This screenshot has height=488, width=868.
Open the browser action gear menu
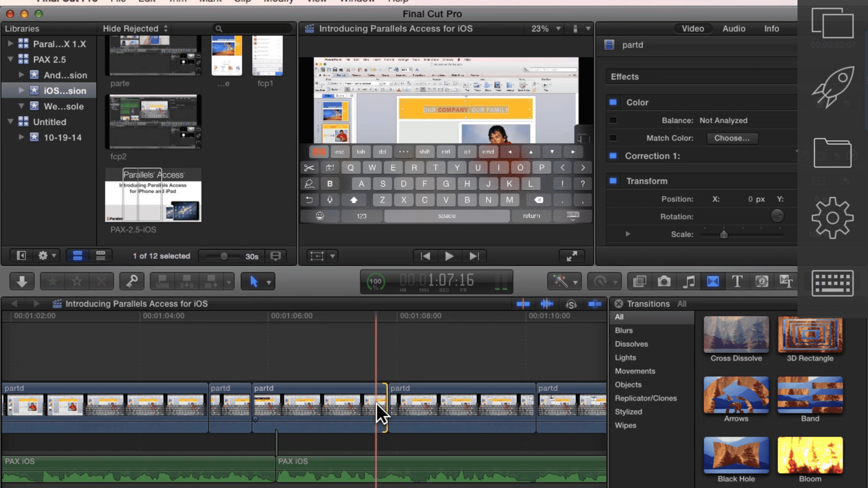coord(47,256)
